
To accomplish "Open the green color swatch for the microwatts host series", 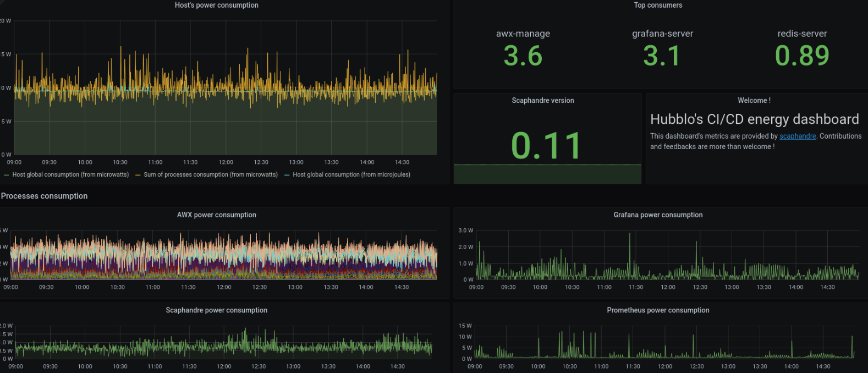I will (7, 175).
